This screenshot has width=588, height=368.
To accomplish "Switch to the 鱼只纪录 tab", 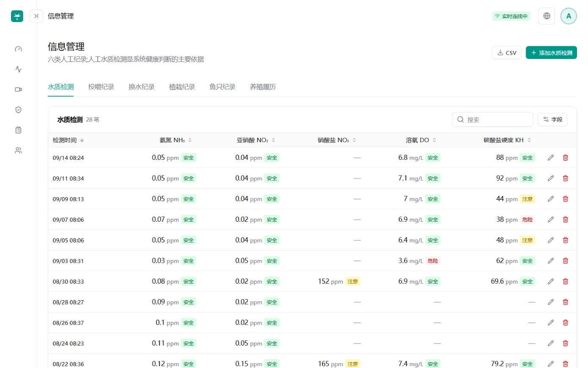I will click(x=222, y=87).
